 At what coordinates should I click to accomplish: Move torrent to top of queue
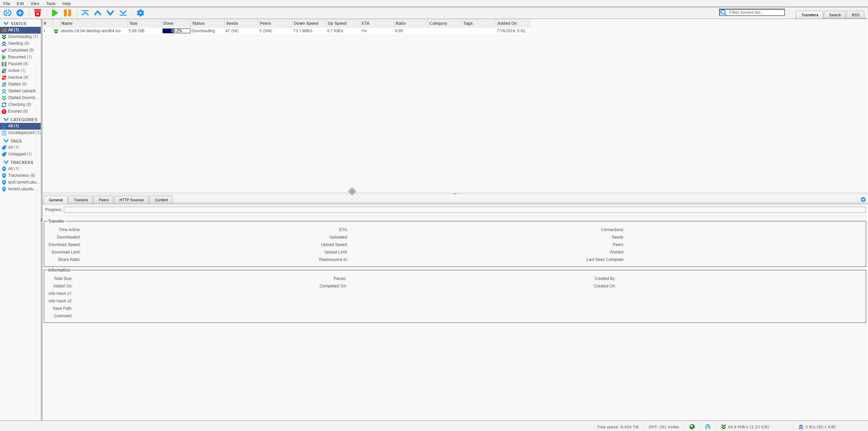pyautogui.click(x=85, y=13)
